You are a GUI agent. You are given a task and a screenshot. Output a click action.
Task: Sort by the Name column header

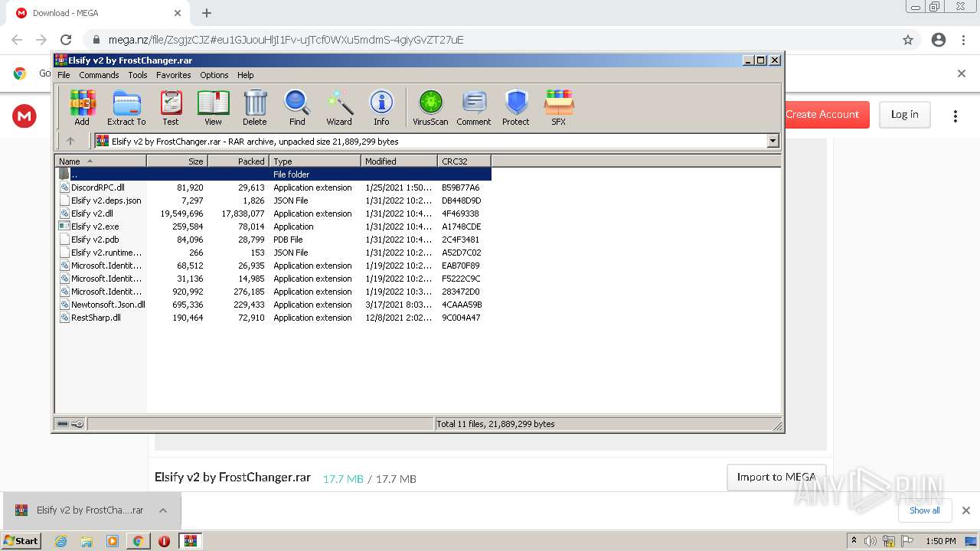pyautogui.click(x=100, y=161)
